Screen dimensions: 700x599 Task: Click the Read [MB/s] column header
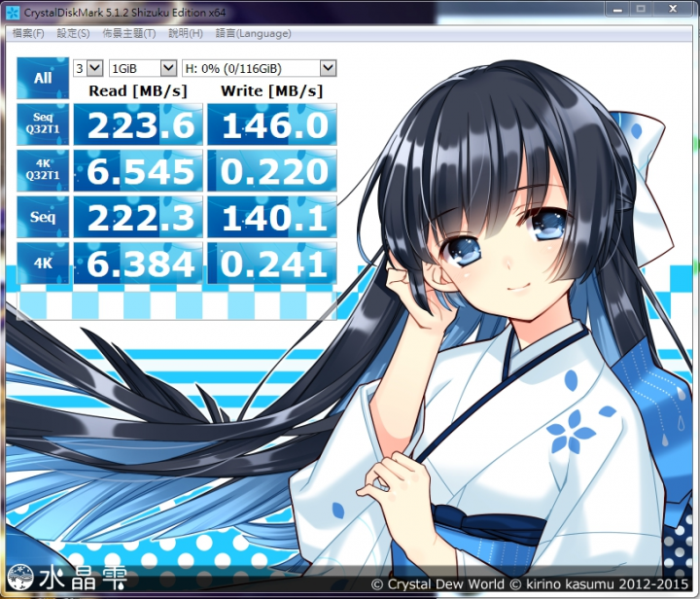pos(137,91)
